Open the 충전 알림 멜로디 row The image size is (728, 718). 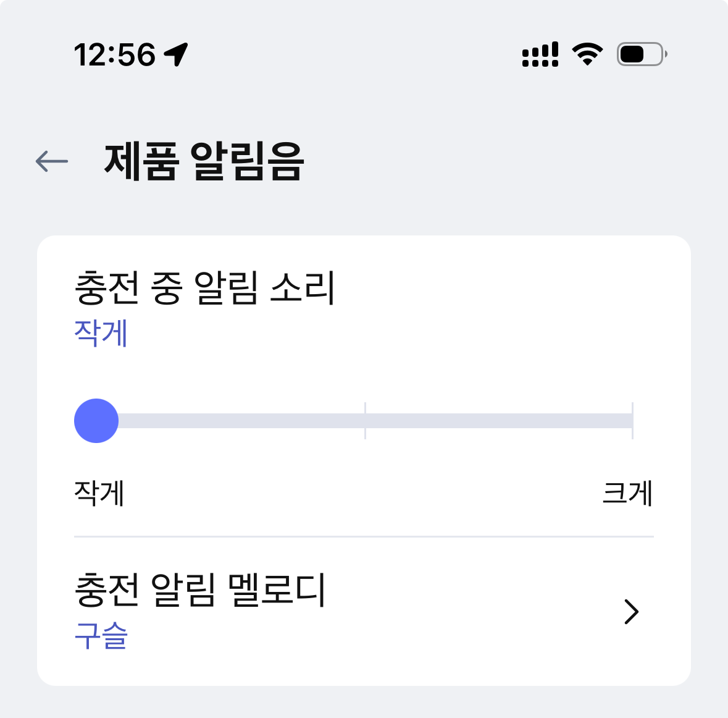coord(363,612)
